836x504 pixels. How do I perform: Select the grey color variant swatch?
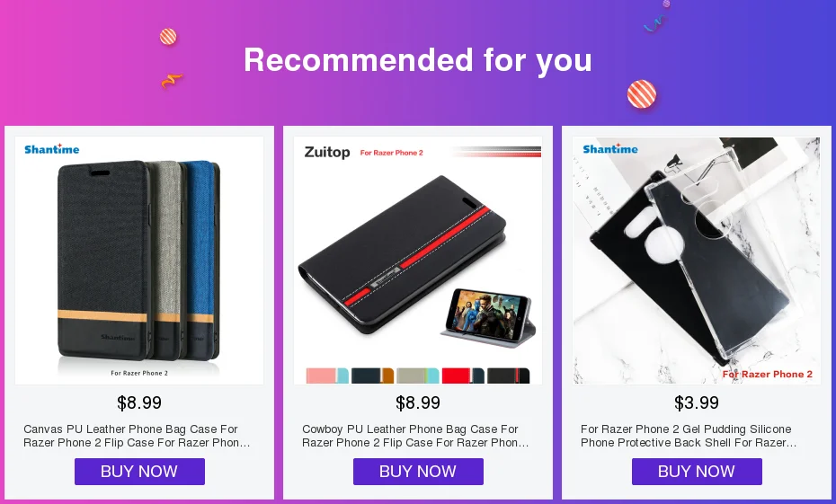point(417,376)
